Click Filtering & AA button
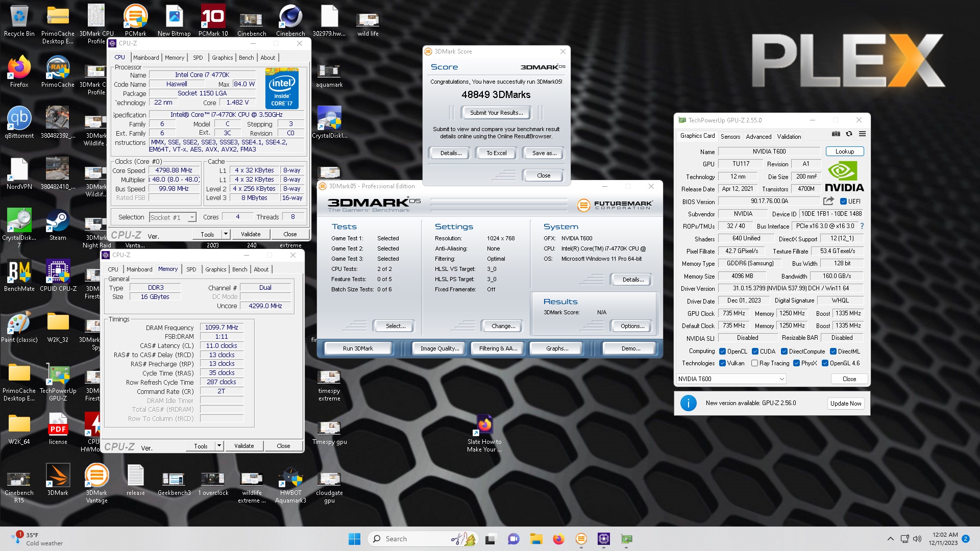The width and height of the screenshot is (980, 551). (498, 348)
